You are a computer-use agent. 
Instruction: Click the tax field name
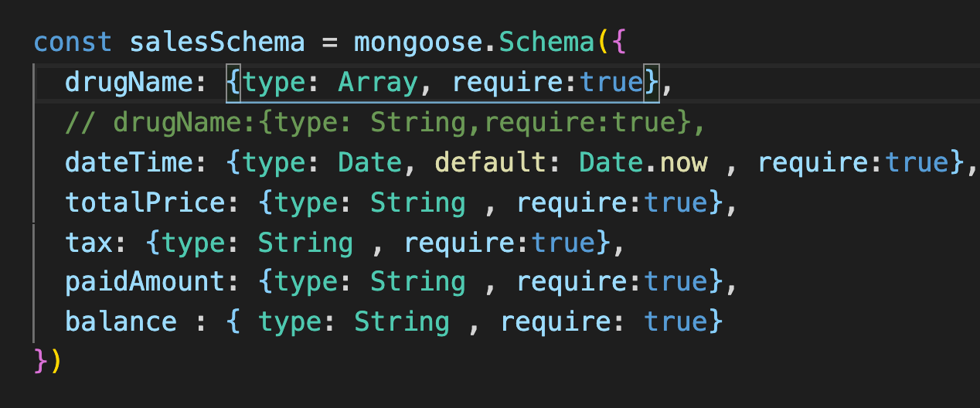[90, 243]
